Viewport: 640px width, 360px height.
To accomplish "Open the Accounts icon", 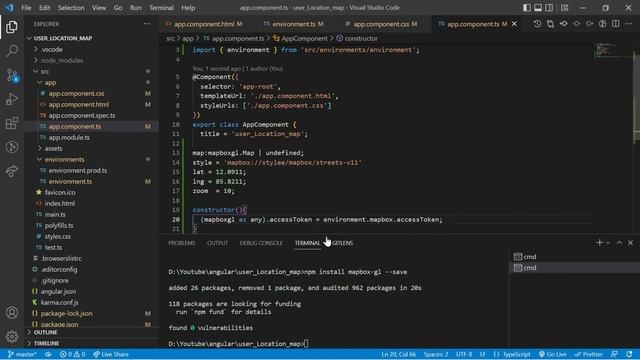I will pyautogui.click(x=12, y=313).
